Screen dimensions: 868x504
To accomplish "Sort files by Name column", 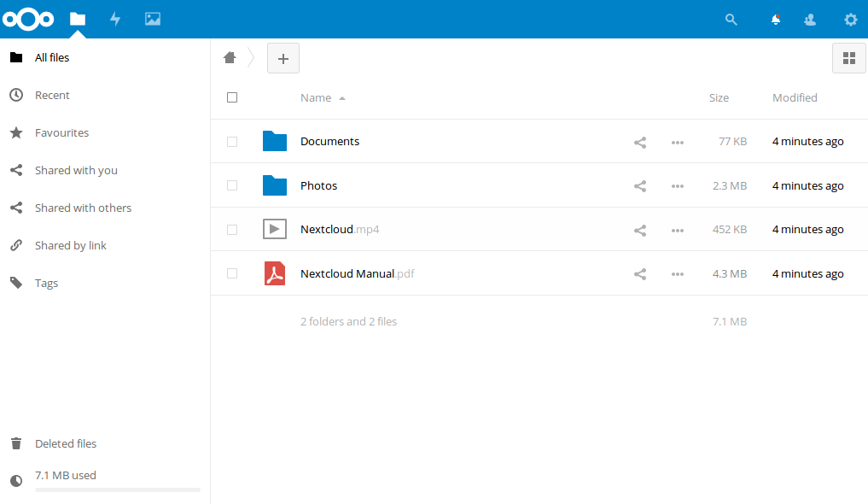I will click(316, 98).
